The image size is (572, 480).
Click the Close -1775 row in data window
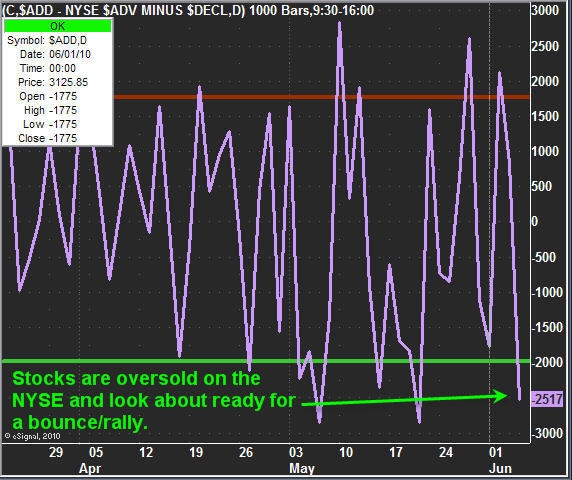48,138
